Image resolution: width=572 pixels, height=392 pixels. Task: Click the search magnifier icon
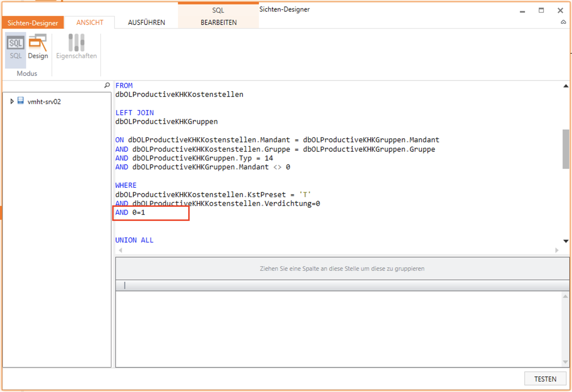pyautogui.click(x=107, y=85)
